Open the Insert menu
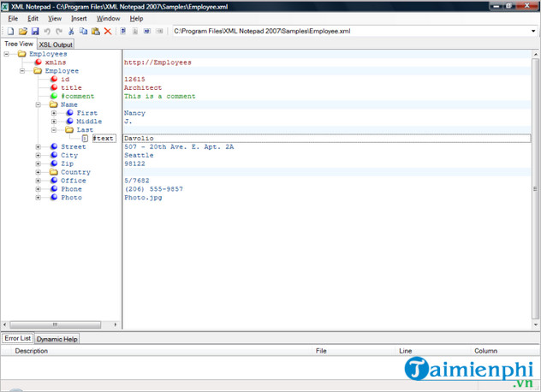541x392 pixels. coord(80,18)
